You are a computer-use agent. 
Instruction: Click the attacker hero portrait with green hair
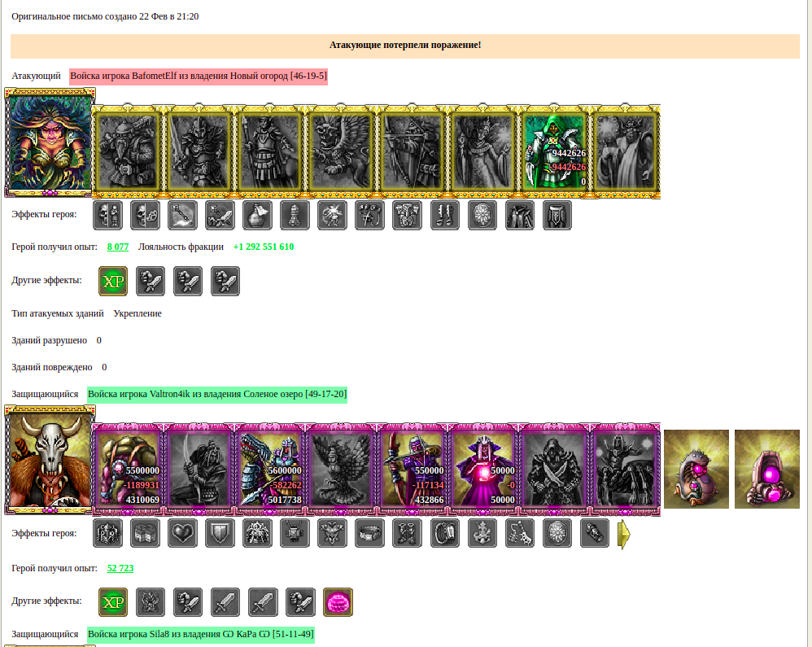click(x=50, y=143)
